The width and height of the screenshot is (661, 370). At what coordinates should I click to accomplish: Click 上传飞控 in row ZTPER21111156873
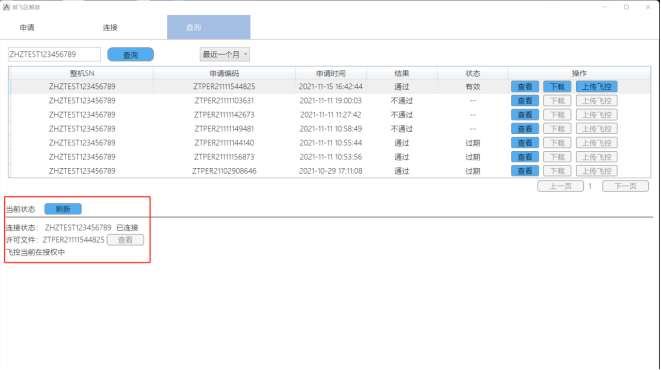597,157
